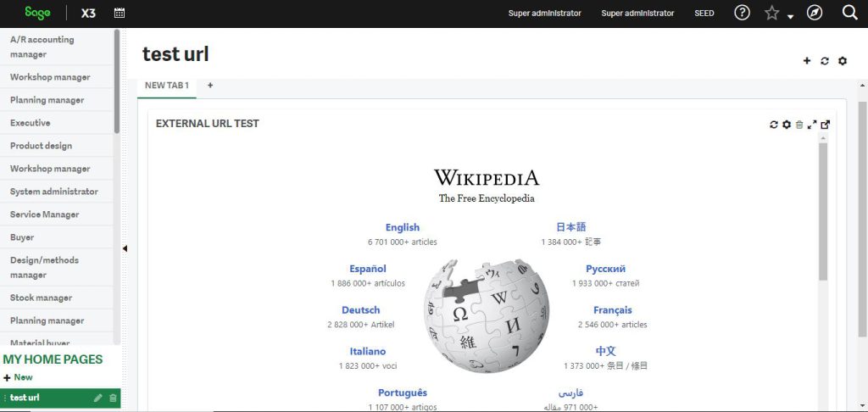Open the Français Wikipedia link
868x412 pixels.
612,310
